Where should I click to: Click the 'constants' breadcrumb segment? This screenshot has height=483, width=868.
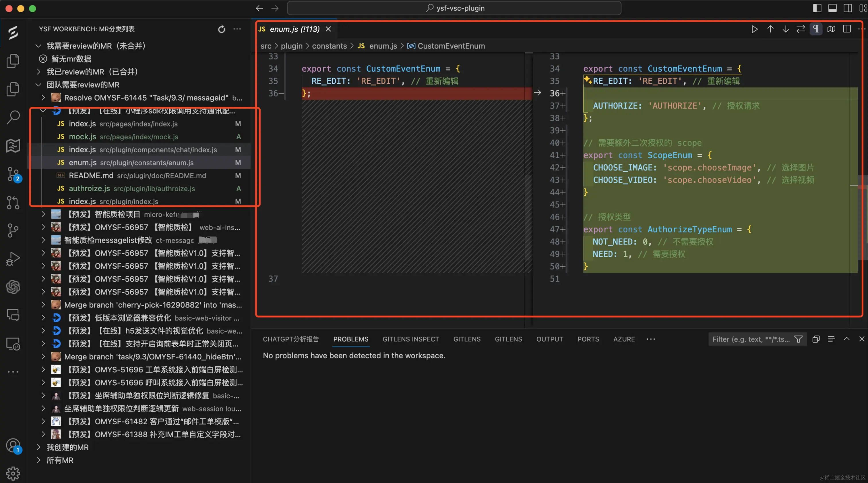point(329,46)
